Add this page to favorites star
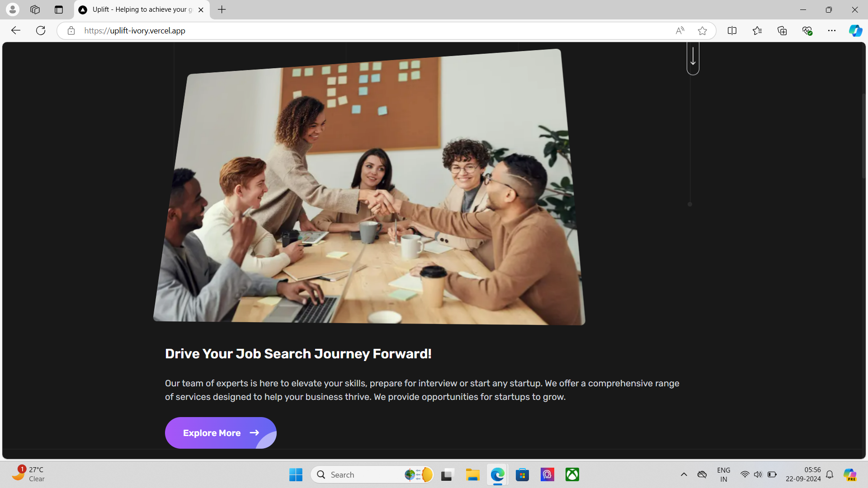The width and height of the screenshot is (868, 488). [x=702, y=30]
